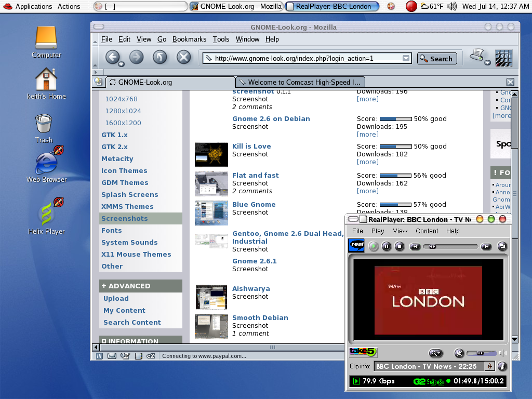The height and width of the screenshot is (399, 532).
Task: Open Mozilla's Tools menu
Action: pos(221,39)
